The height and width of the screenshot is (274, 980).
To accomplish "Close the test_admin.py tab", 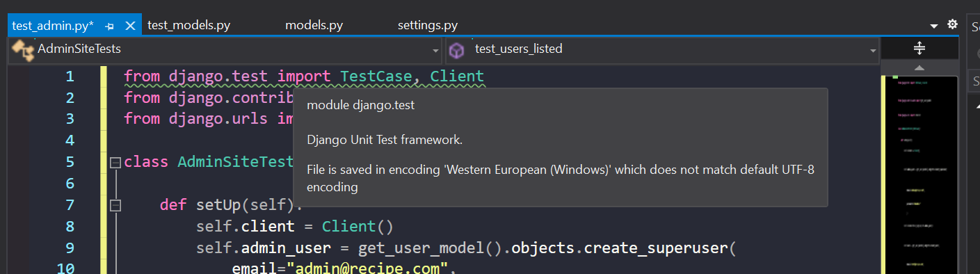I will click(130, 26).
